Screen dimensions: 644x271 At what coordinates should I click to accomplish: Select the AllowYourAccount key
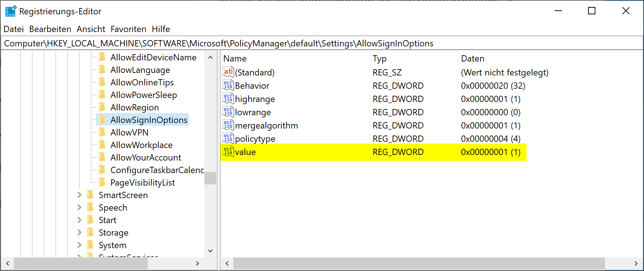146,158
